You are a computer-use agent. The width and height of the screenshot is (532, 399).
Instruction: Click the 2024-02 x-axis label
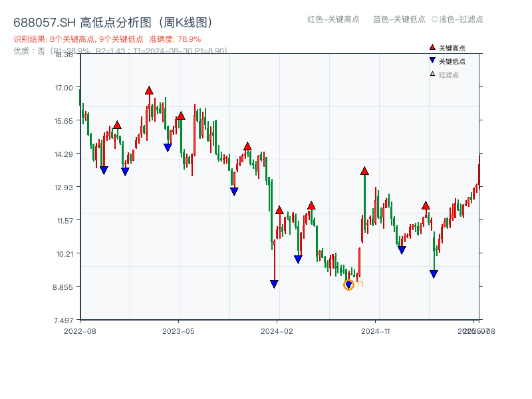tap(277, 331)
